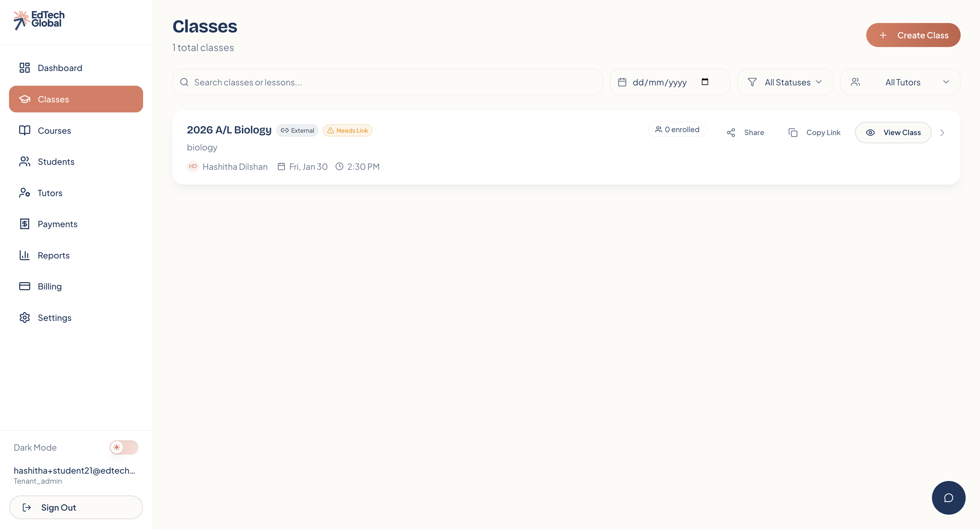Click the External link badge

point(297,130)
